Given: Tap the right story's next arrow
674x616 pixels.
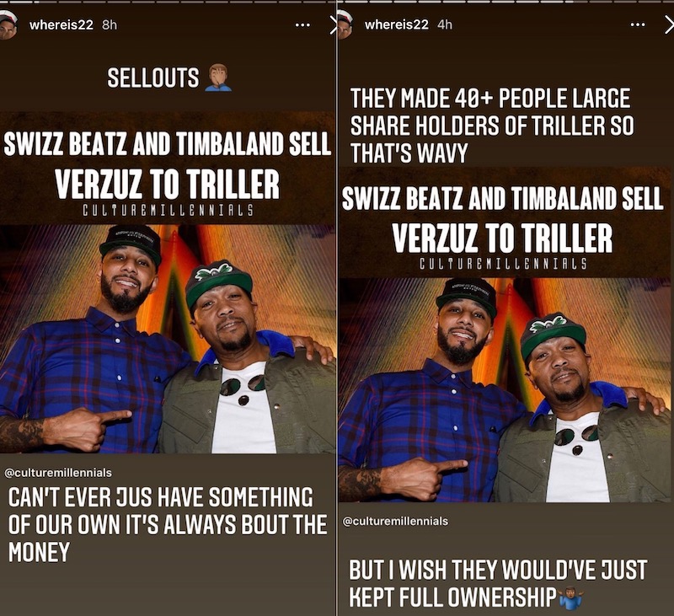Looking at the screenshot, I should coord(668,26).
